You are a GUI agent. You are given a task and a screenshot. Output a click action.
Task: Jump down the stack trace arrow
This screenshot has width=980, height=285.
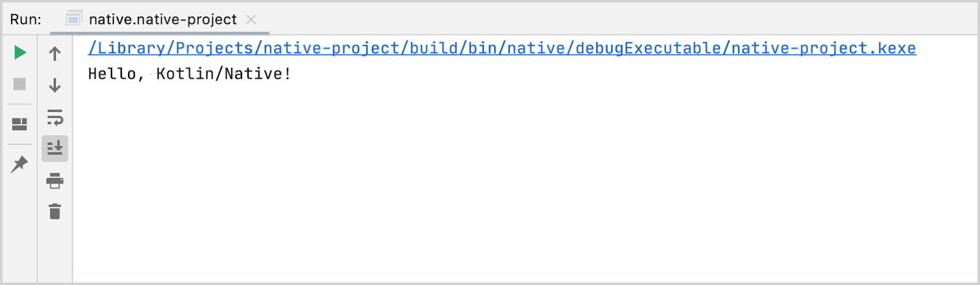point(55,85)
